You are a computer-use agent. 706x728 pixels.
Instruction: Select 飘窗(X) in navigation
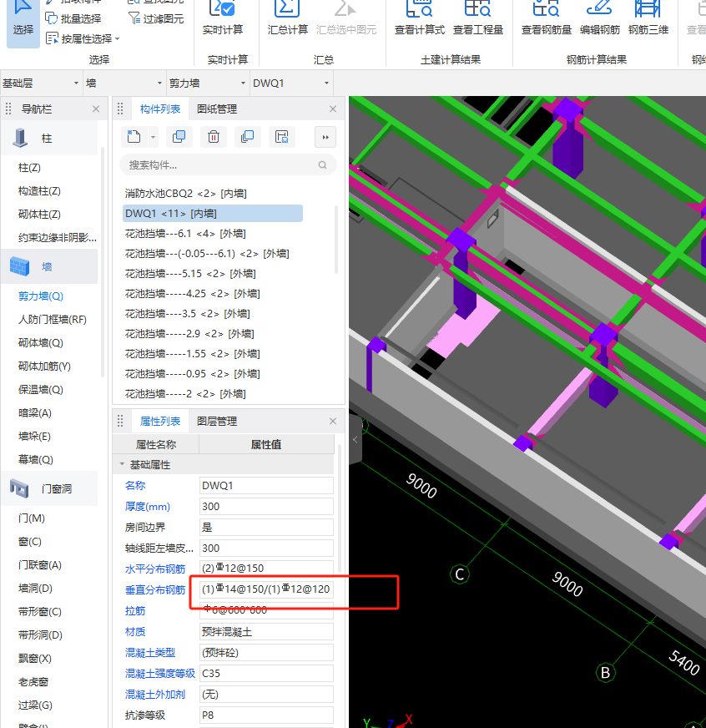35,659
